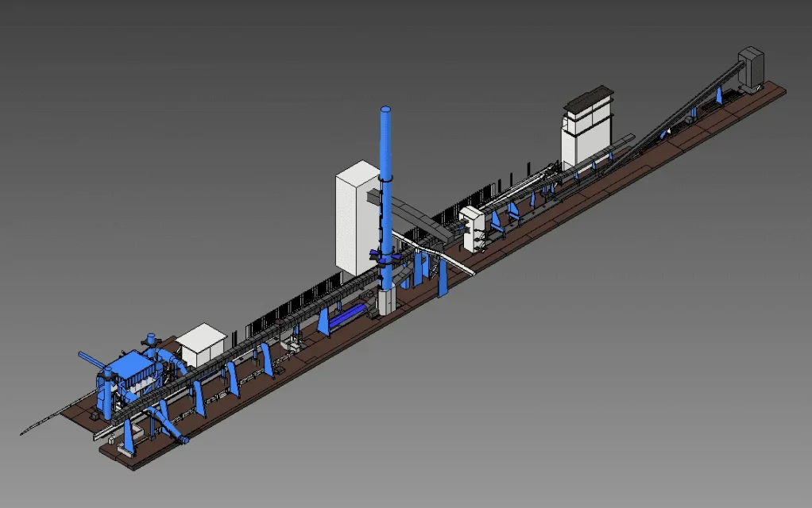Select the gray cylindrical base of the chimney

click(x=387, y=302)
